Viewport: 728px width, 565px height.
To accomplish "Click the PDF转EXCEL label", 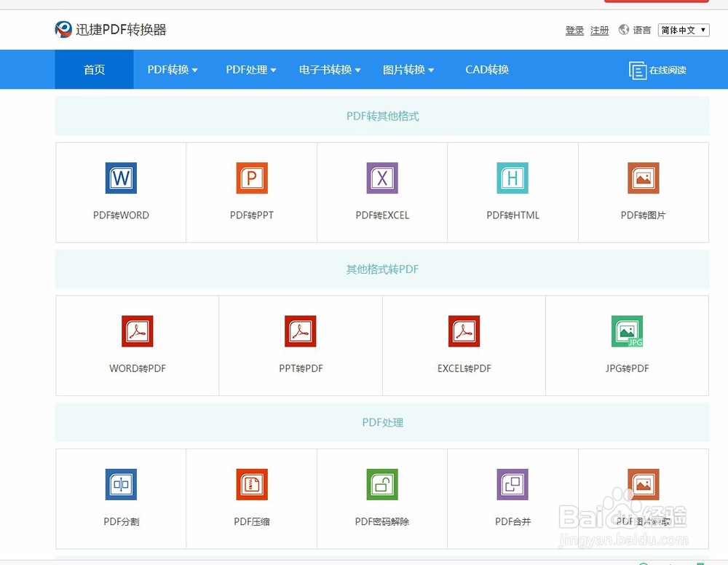I will tap(382, 216).
